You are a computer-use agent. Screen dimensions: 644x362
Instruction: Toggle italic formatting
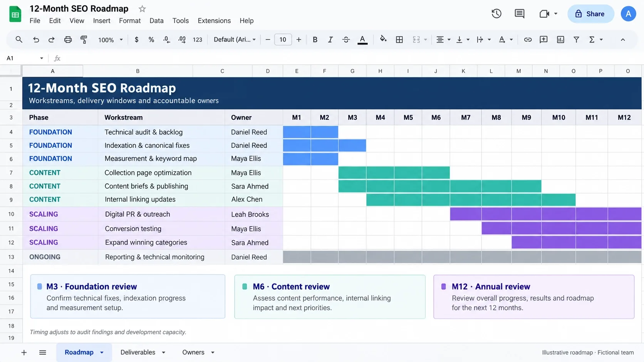tap(330, 40)
